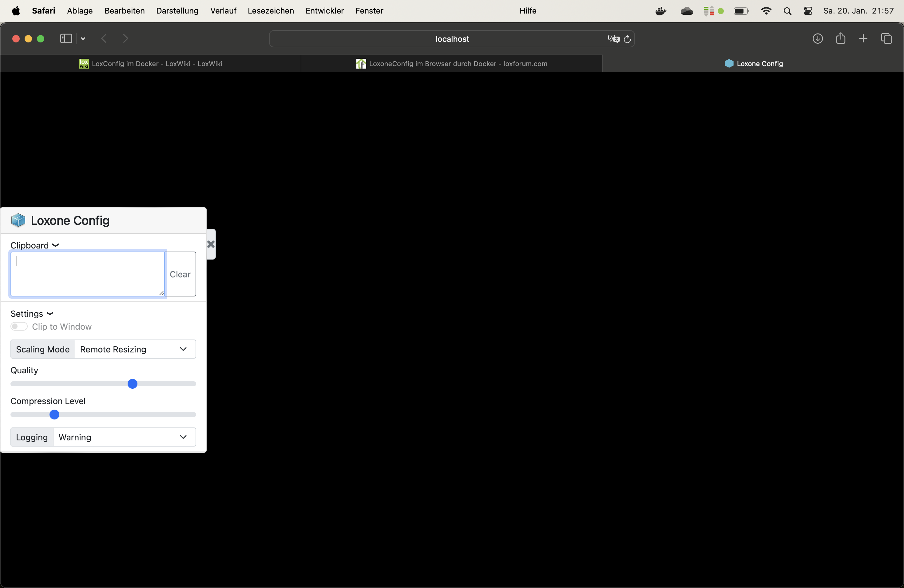The image size is (904, 588).
Task: Click the Safari sidebar toggle icon
Action: click(x=66, y=39)
